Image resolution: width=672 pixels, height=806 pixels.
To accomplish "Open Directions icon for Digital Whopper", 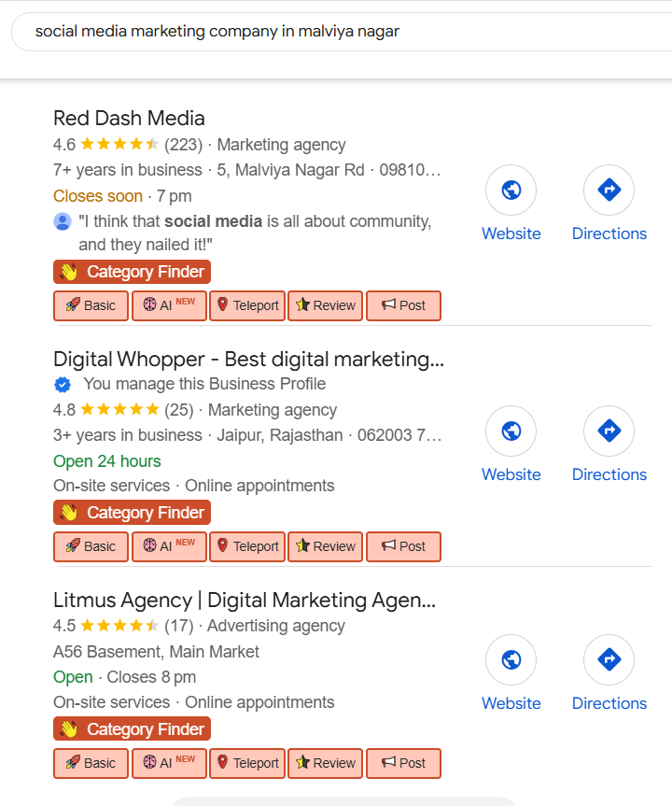I will coord(609,431).
